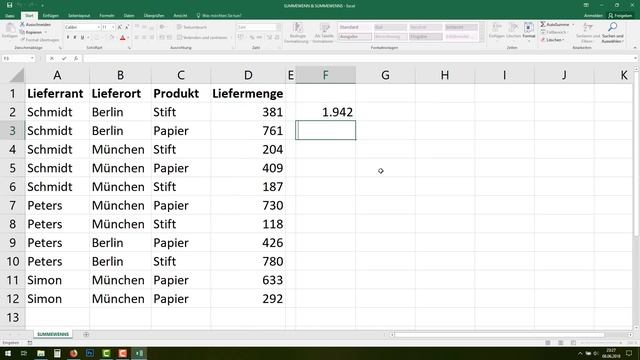
Task: Click into the formula bar input
Action: pos(357,58)
